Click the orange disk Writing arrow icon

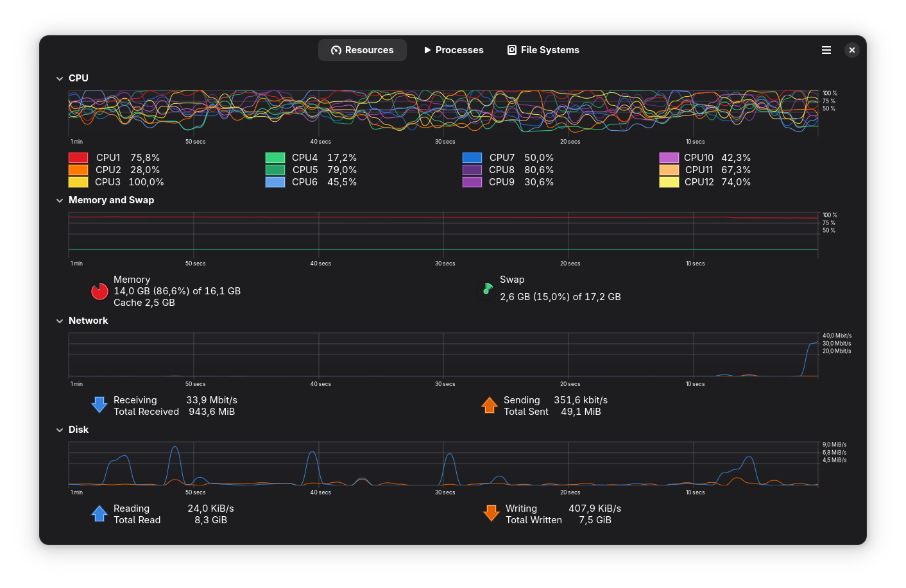491,513
